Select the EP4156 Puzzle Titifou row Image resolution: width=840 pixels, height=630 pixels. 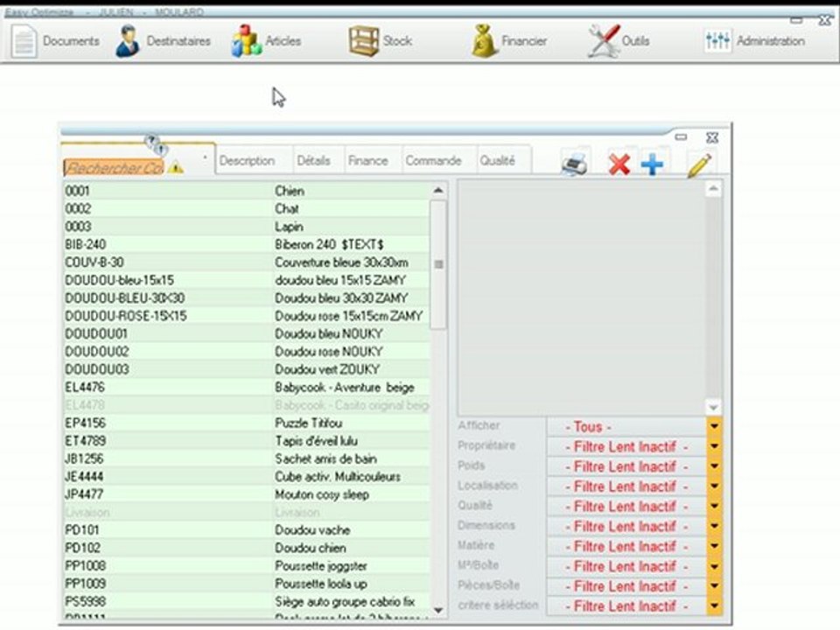click(x=247, y=423)
